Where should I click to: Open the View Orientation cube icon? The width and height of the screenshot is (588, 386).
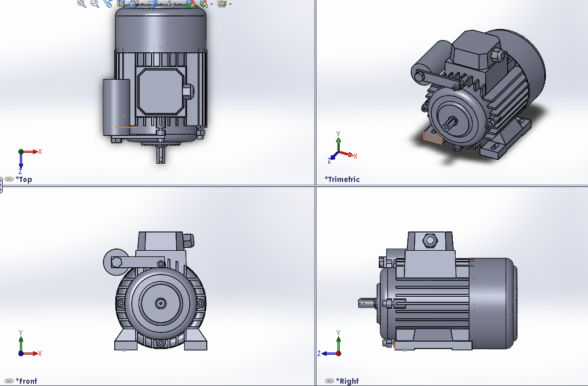tap(134, 3)
